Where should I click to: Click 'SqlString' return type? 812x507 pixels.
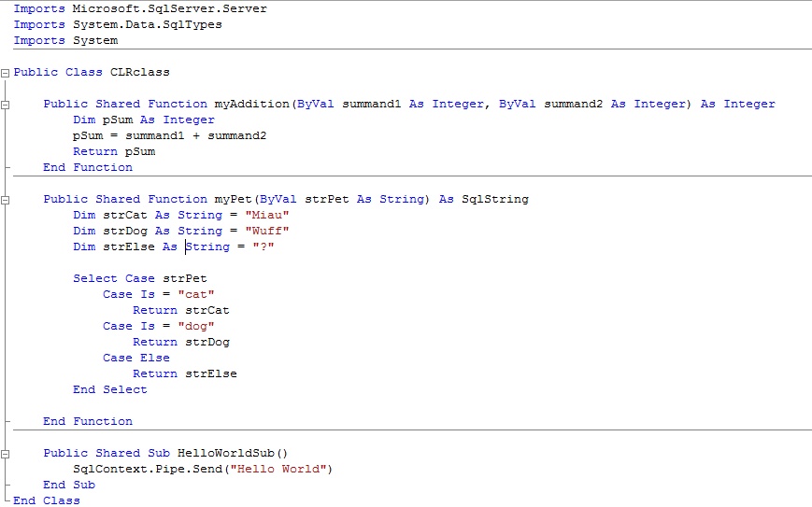pyautogui.click(x=495, y=199)
